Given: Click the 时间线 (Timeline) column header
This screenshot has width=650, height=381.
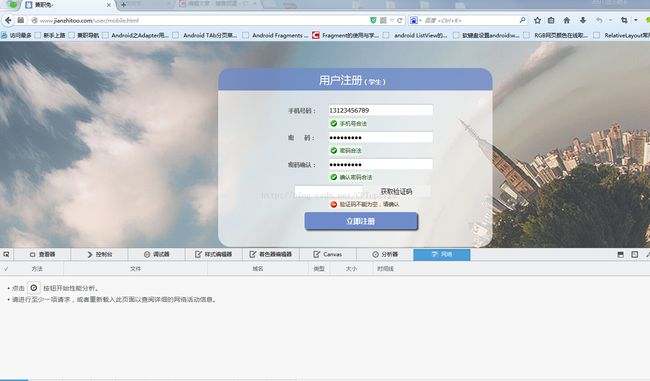Looking at the screenshot, I should 385,269.
